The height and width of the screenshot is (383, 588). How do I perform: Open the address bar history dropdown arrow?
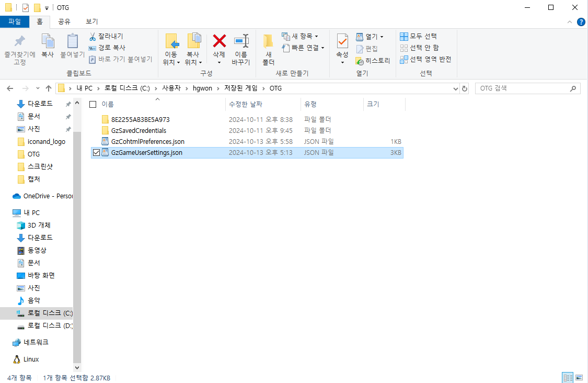pos(455,88)
